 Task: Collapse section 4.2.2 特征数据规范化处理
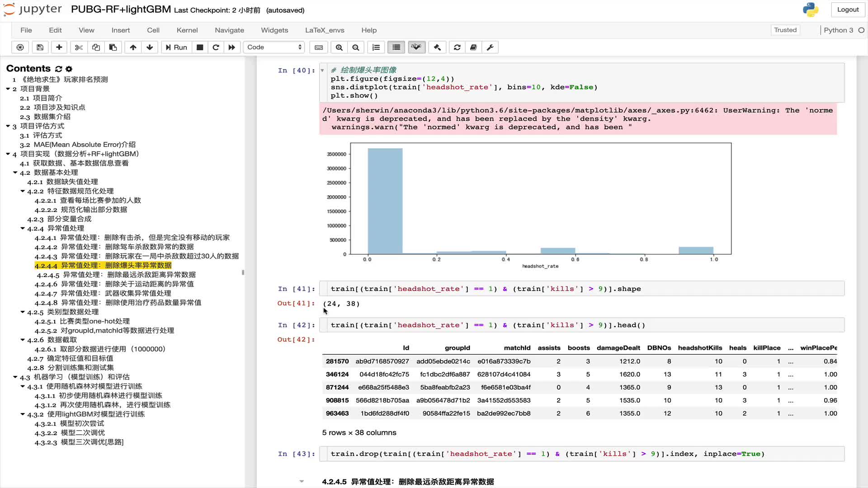(x=23, y=191)
